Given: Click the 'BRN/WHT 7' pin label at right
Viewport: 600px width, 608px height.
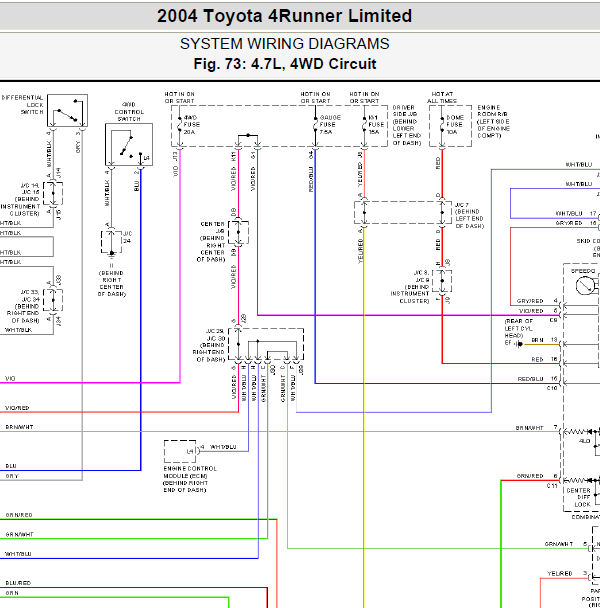Looking at the screenshot, I should click(536, 428).
